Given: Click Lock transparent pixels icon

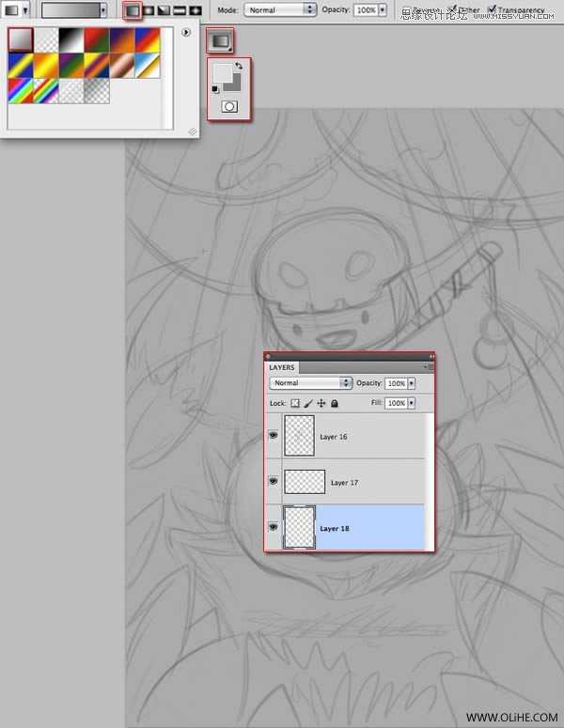Looking at the screenshot, I should click(x=293, y=403).
